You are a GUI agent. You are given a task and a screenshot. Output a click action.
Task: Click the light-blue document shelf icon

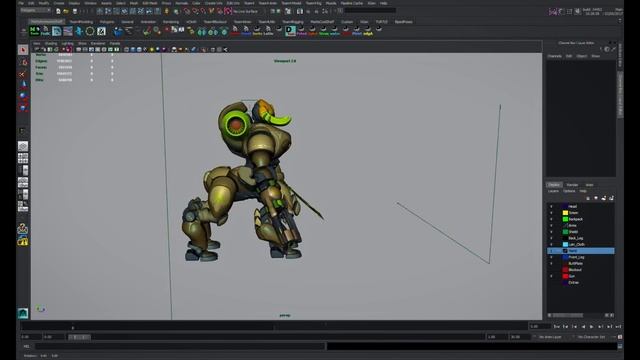(x=57, y=31)
